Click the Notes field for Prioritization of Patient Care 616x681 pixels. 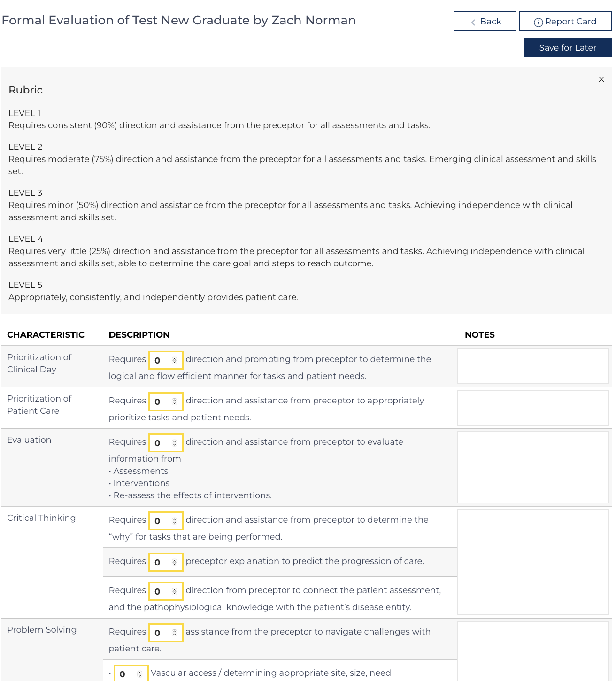[x=533, y=407]
